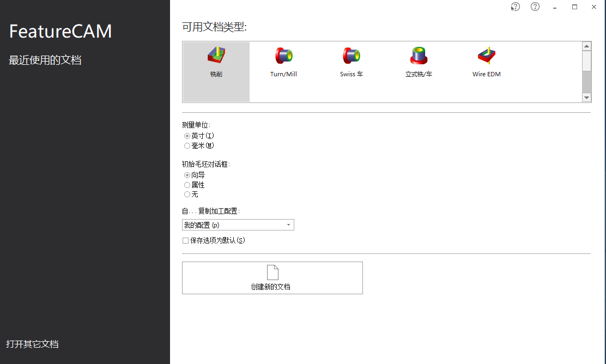
Task: Click scroll down arrow in document types list
Action: [x=587, y=98]
